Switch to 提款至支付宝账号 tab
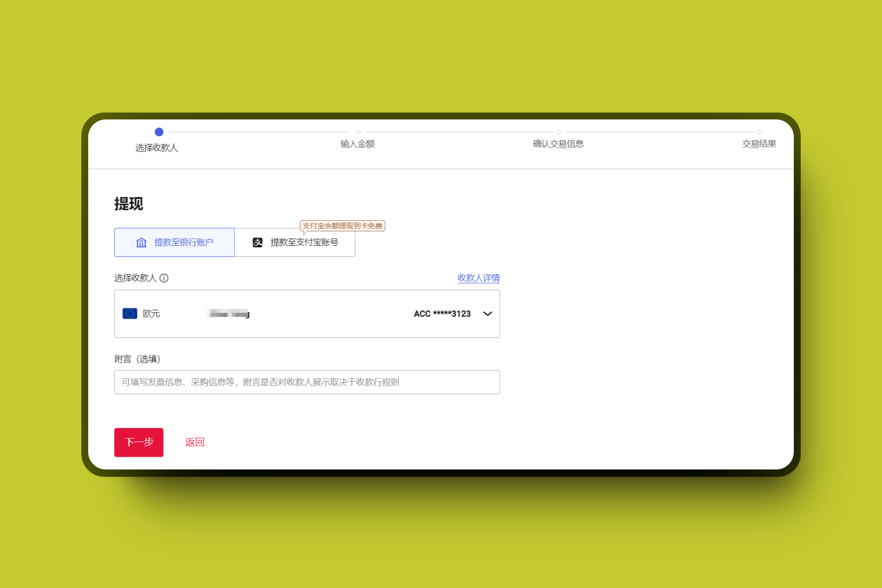The height and width of the screenshot is (588, 882). pos(294,242)
